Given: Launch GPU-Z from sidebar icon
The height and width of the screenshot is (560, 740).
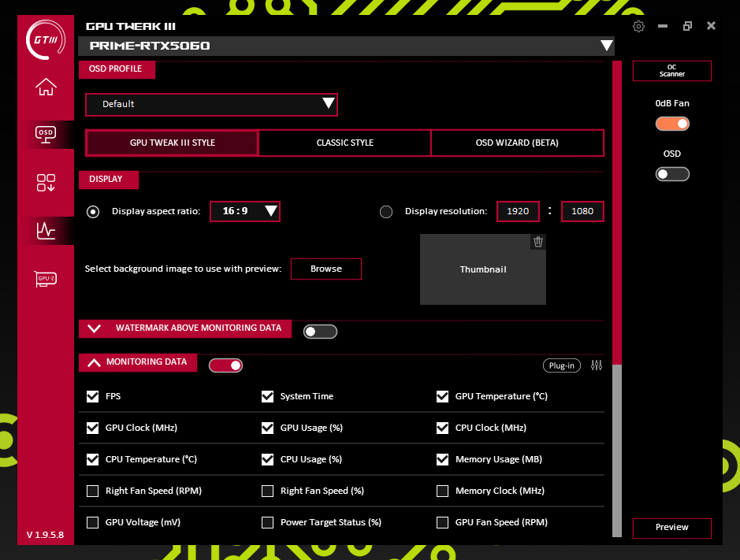Looking at the screenshot, I should pos(46,279).
